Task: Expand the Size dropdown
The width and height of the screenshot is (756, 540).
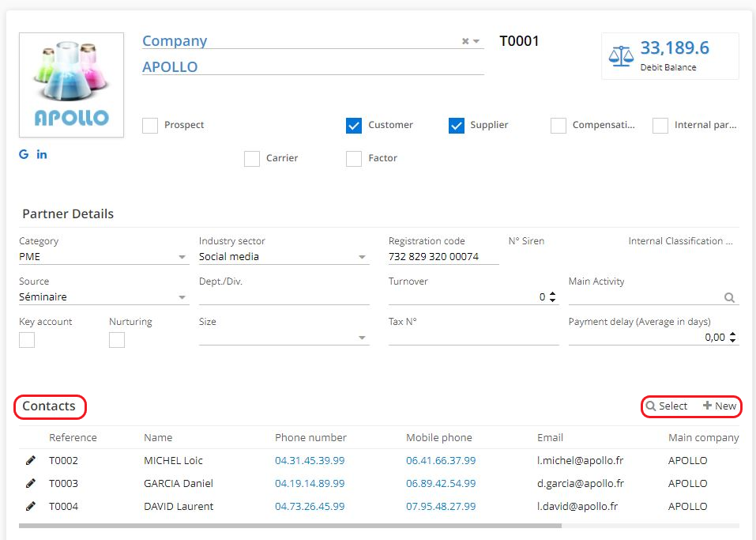Action: (x=363, y=338)
